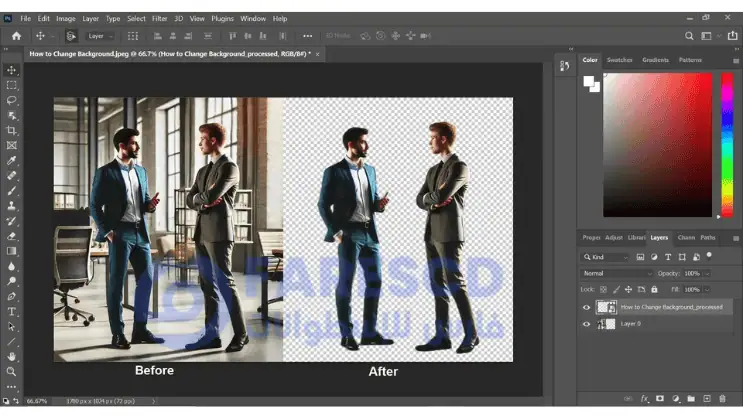Select the Frame tool
The height and width of the screenshot is (418, 743).
11,145
